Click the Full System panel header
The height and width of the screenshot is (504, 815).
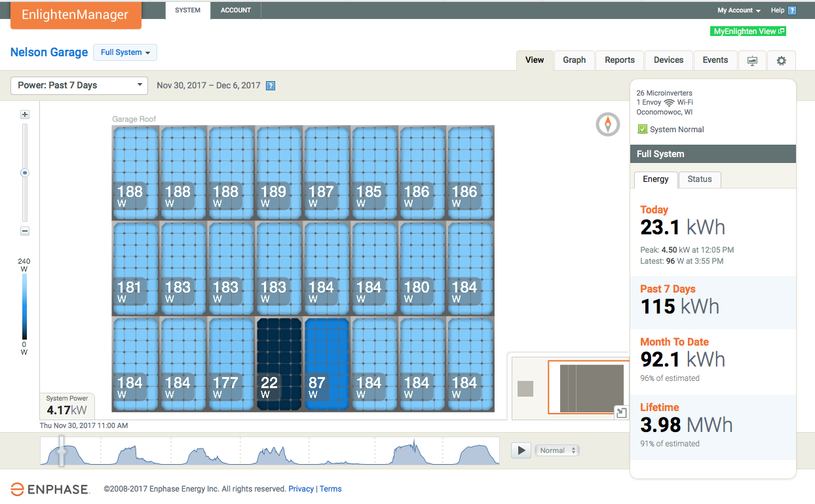[x=713, y=154]
